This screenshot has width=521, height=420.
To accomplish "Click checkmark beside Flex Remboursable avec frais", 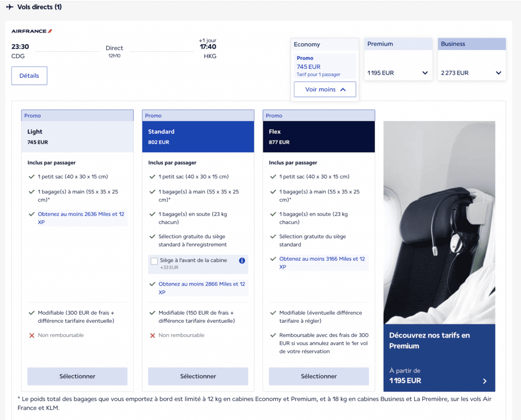I will point(273,335).
